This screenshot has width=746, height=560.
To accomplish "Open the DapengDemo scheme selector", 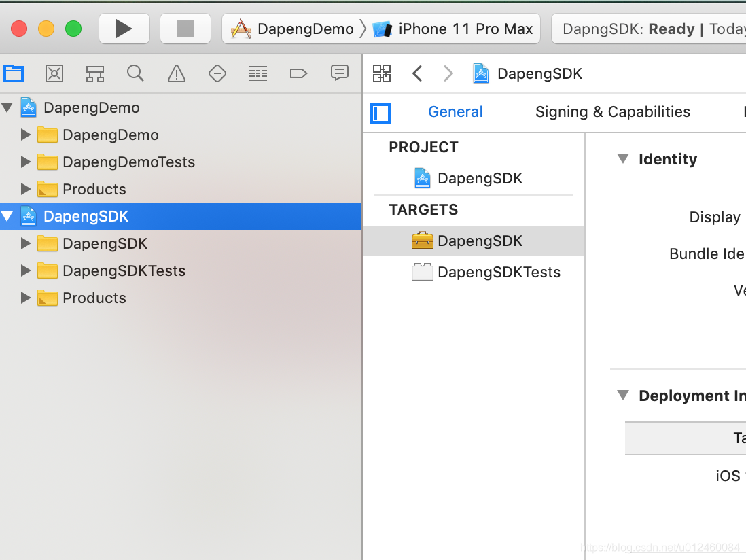I will coord(292,29).
